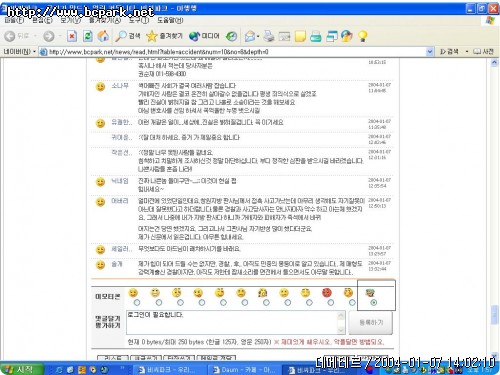Open the 편집(E) menu
500x375 pixels.
[42, 21]
